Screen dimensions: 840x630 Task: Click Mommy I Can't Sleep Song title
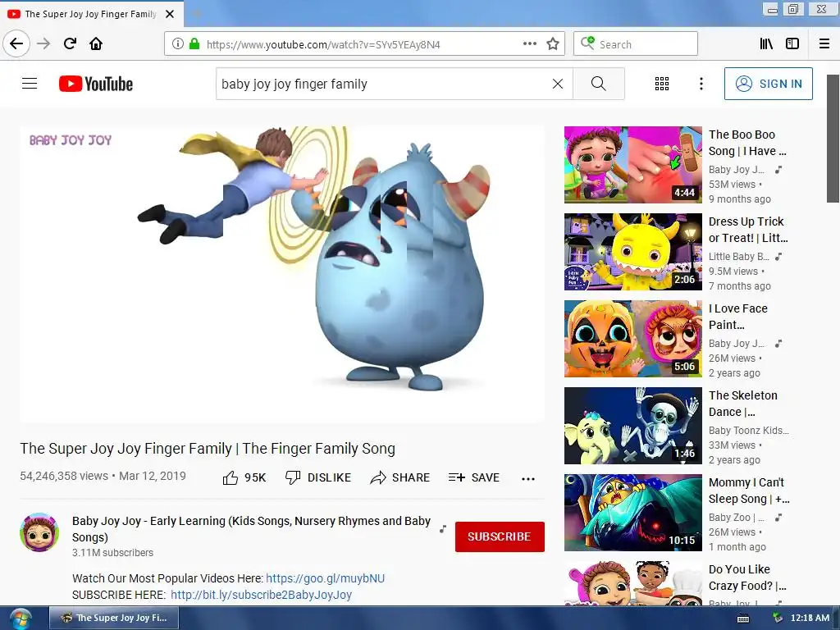coord(749,491)
